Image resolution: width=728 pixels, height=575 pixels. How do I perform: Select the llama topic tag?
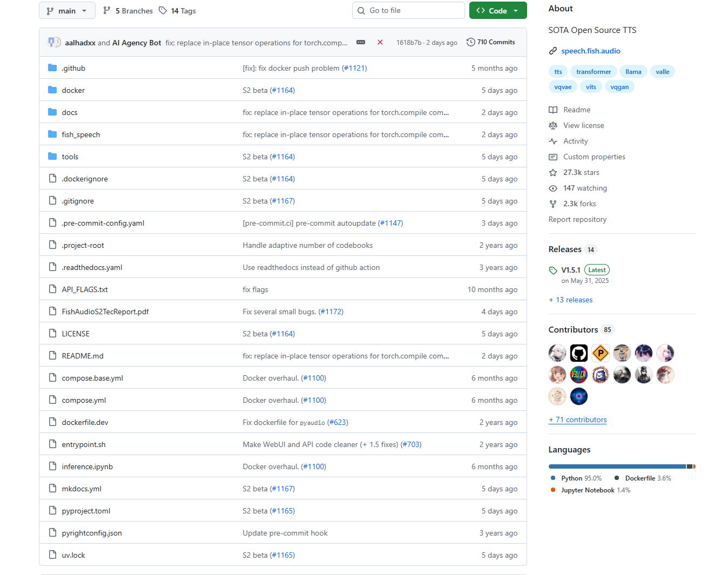633,72
